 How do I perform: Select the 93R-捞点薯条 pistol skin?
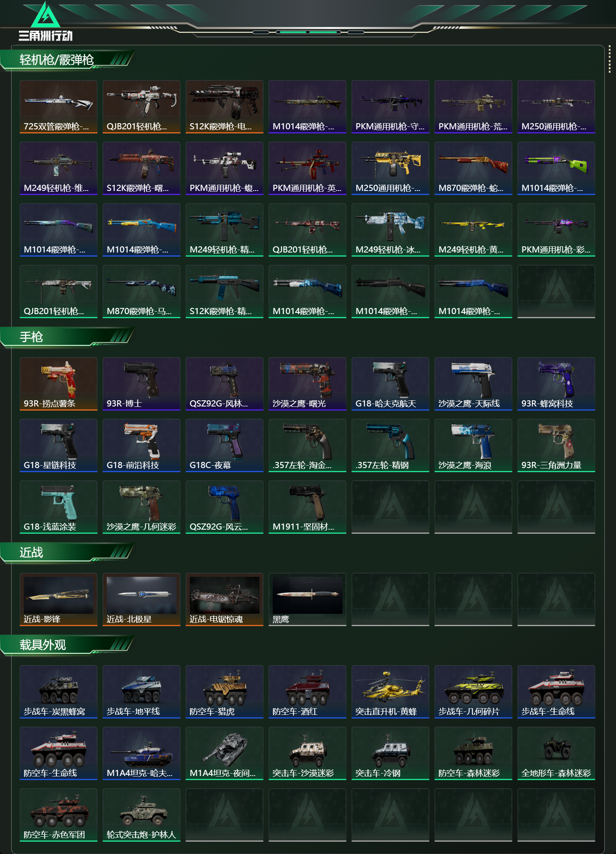point(59,384)
